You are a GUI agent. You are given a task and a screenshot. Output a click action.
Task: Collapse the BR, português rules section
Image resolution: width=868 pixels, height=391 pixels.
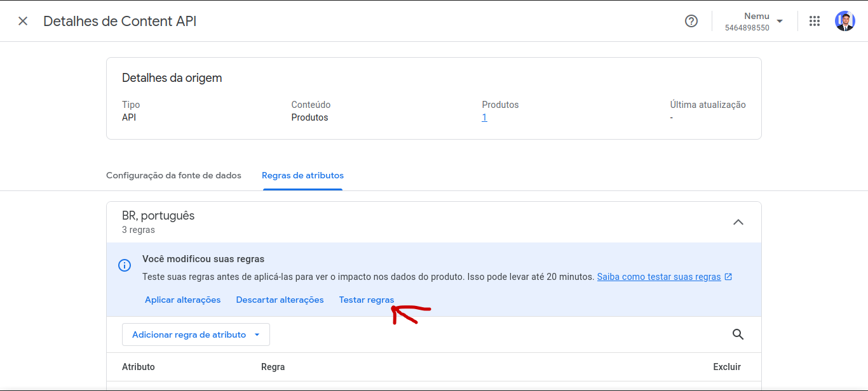pyautogui.click(x=738, y=222)
